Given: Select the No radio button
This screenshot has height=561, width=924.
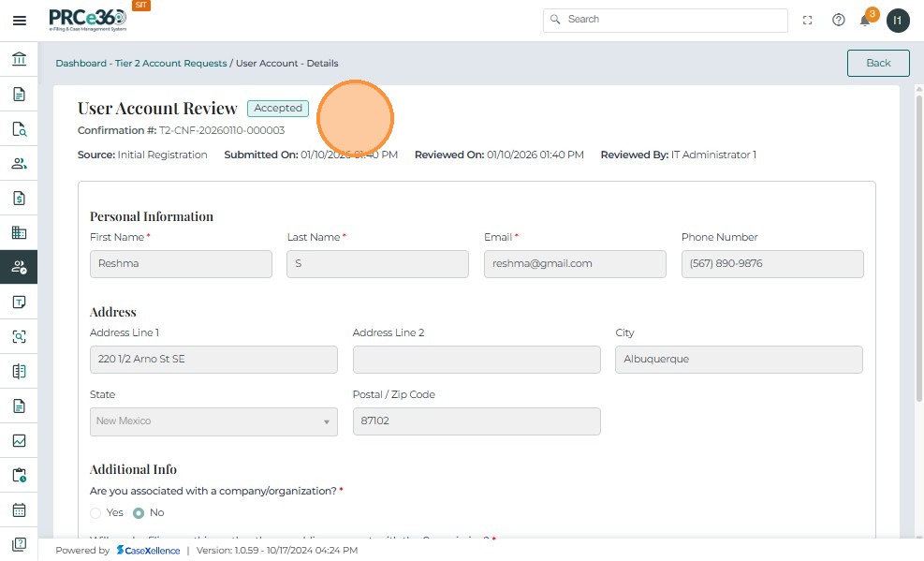Looking at the screenshot, I should [x=139, y=513].
